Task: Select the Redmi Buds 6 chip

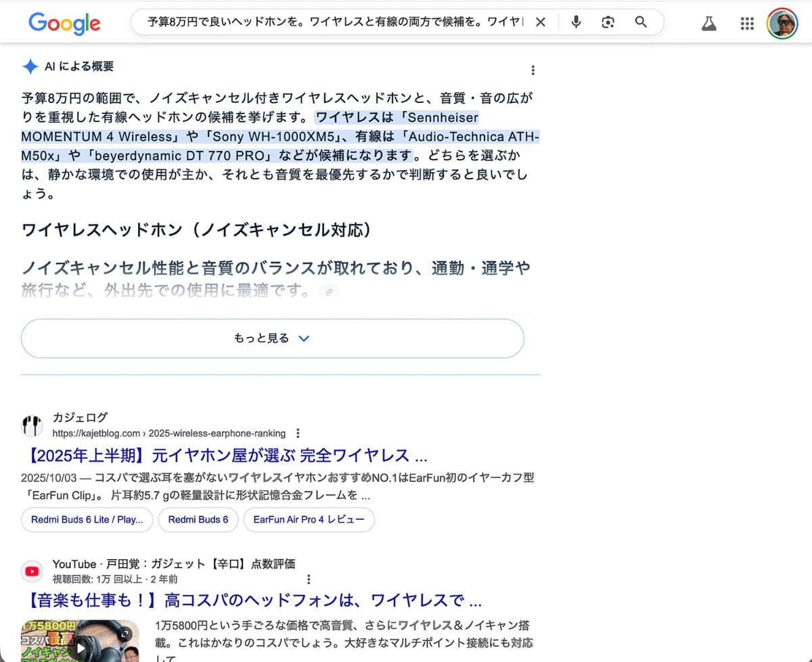Action: [x=198, y=520]
